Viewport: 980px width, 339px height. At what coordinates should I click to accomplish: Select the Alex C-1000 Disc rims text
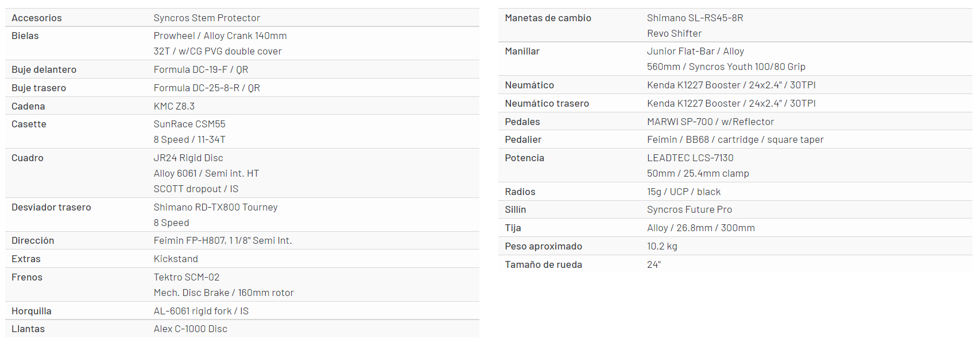(191, 329)
